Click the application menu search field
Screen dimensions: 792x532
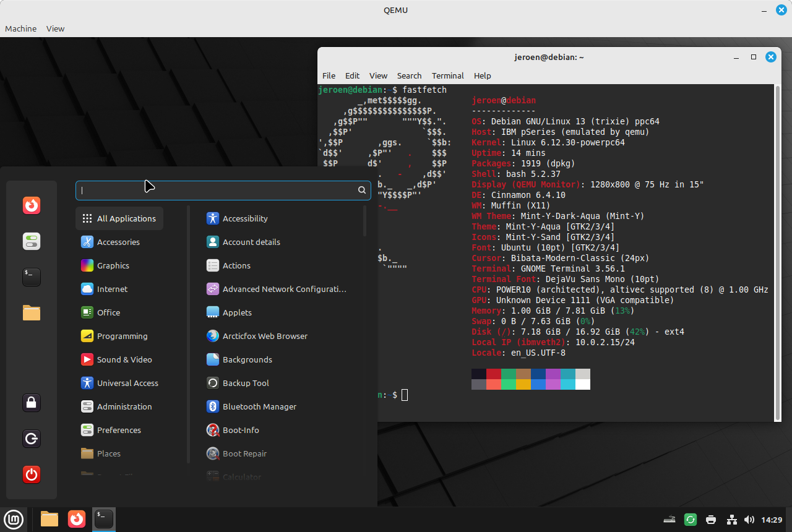(x=217, y=191)
